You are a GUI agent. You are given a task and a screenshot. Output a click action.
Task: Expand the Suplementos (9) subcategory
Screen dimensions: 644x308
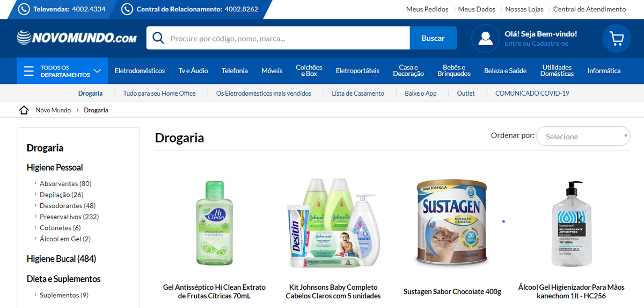point(64,295)
